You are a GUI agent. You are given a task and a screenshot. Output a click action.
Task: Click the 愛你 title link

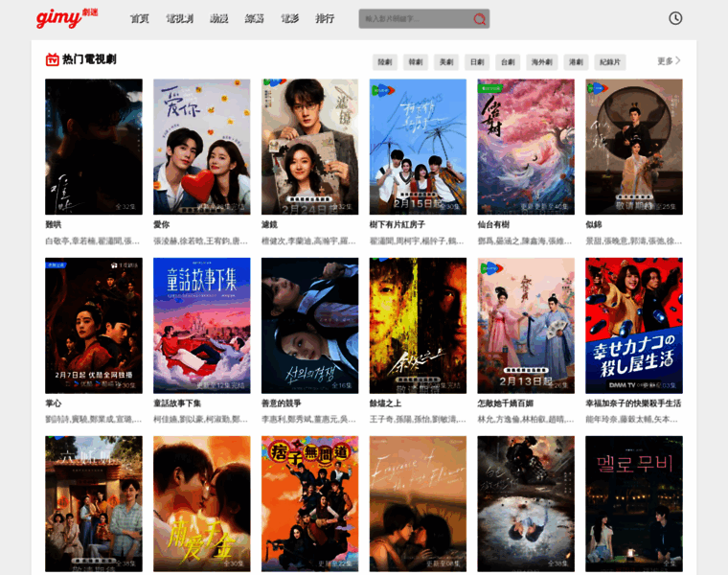(x=161, y=225)
